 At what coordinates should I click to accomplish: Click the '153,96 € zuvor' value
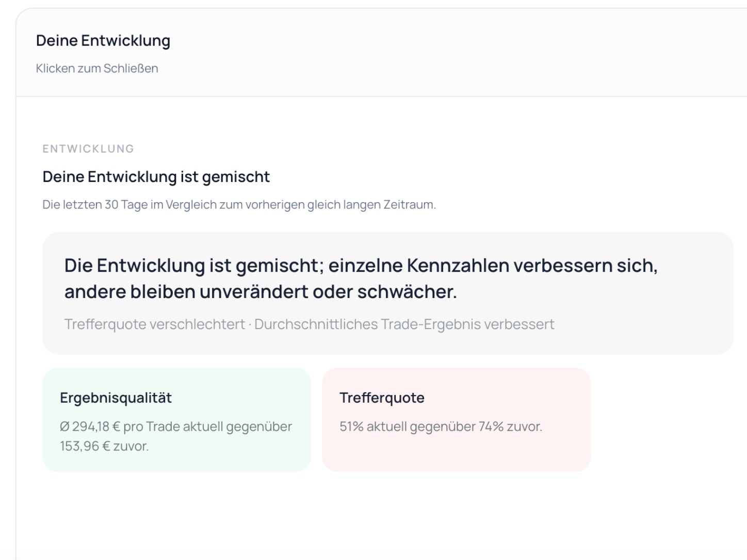(x=104, y=446)
